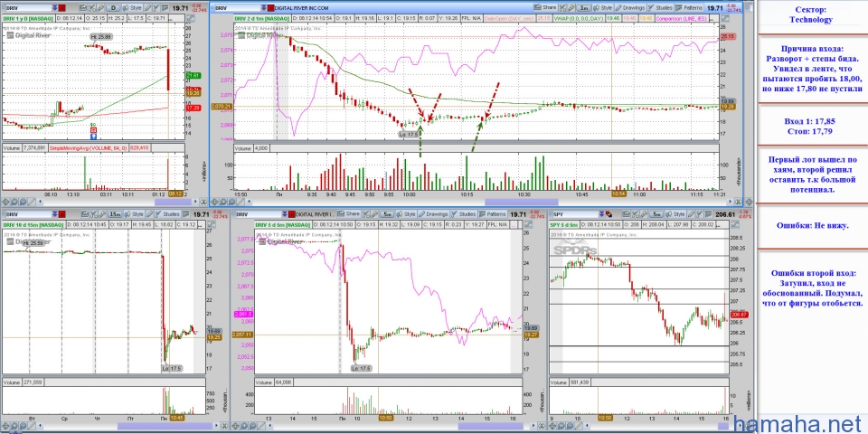Click Share button in the 1m chart toolbar
This screenshot has height=434, width=868.
(544, 8)
